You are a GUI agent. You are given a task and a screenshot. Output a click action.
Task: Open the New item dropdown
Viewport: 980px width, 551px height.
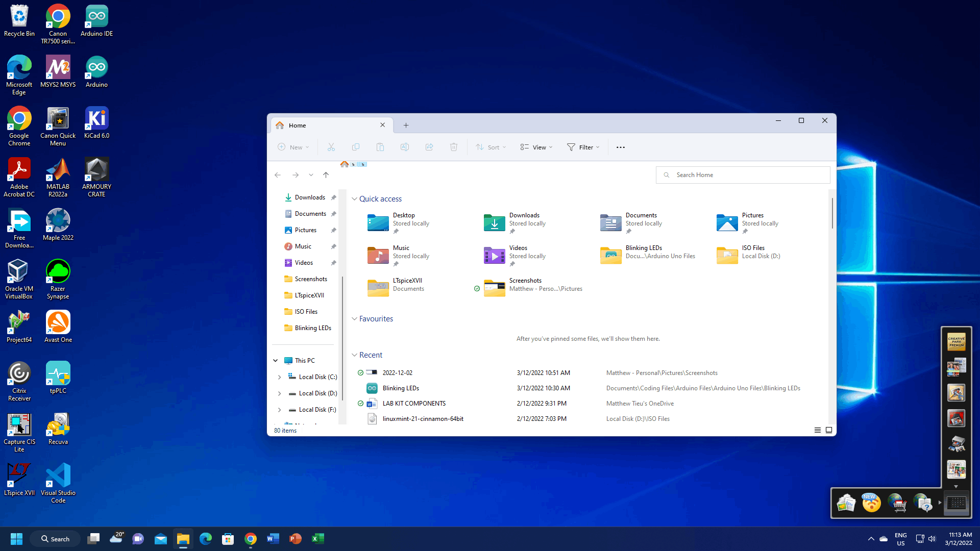[x=293, y=147]
